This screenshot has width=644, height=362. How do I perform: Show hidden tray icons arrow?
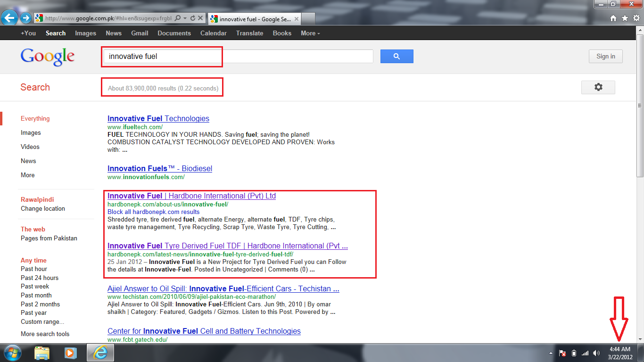click(551, 353)
